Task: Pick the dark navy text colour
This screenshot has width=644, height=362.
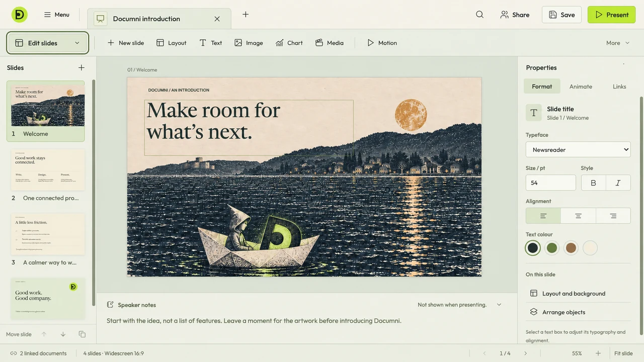Action: click(x=533, y=248)
